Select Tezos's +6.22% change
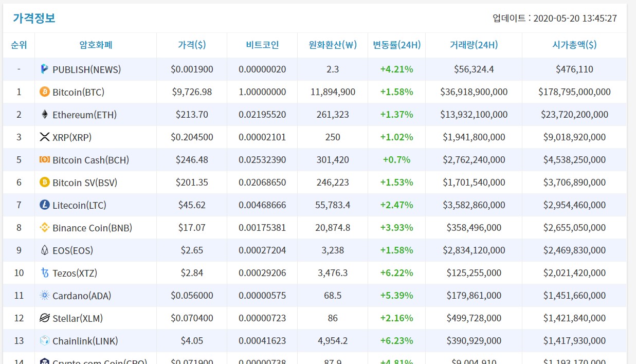Image resolution: width=636 pixels, height=364 pixels. [x=396, y=273]
